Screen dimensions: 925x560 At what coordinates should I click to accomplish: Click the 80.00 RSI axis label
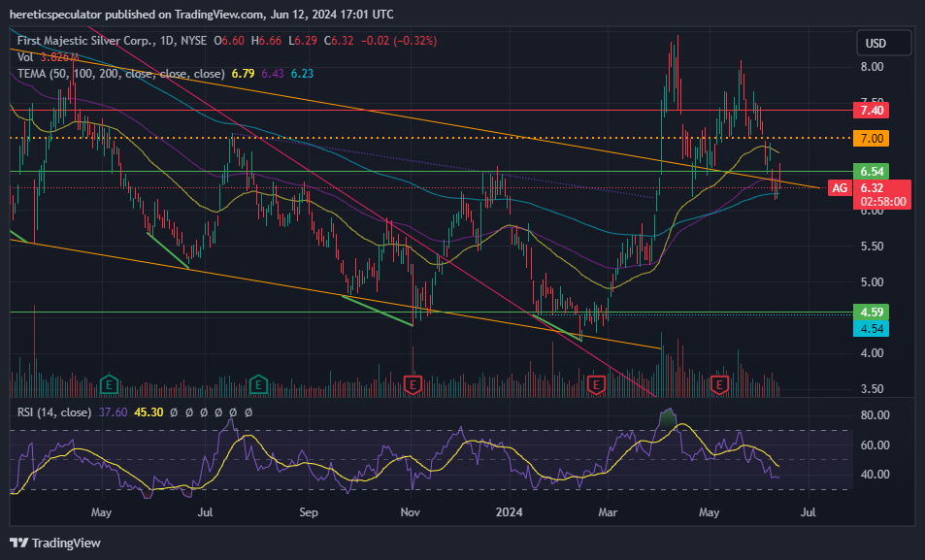click(x=875, y=414)
